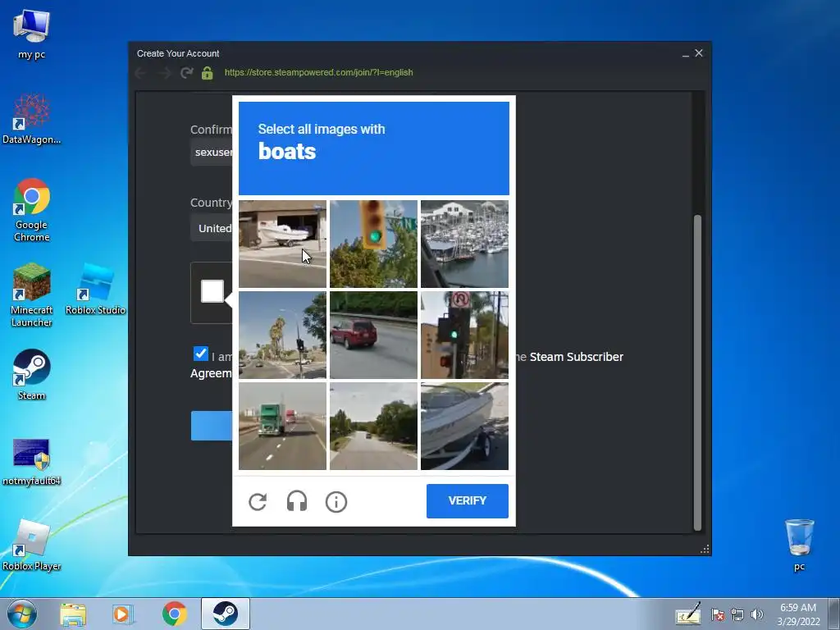Open Chrome from the taskbar
The width and height of the screenshot is (840, 630).
coord(174,614)
